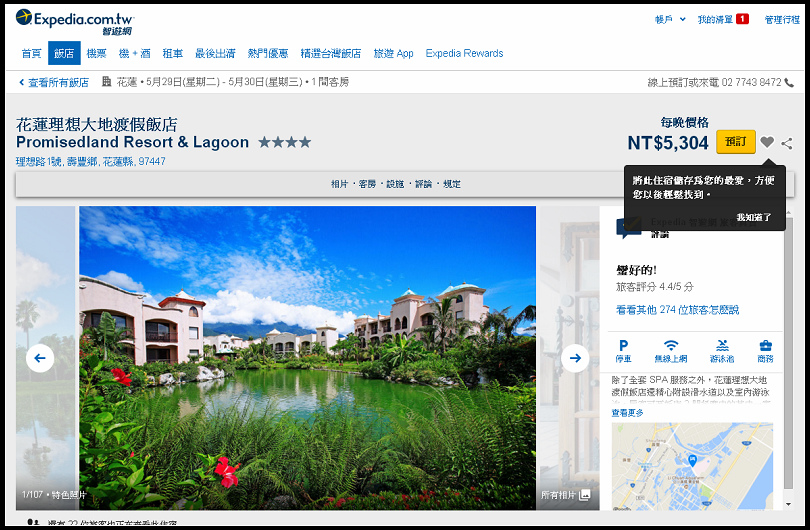The image size is (810, 530).
Task: Click the share icon next to price
Action: (x=787, y=143)
